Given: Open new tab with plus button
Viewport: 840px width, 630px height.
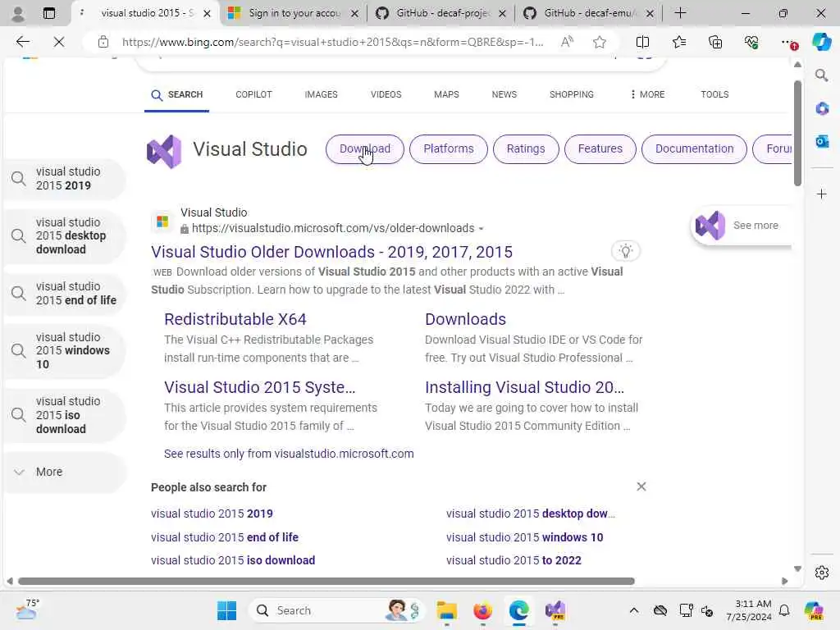Looking at the screenshot, I should click(680, 13).
